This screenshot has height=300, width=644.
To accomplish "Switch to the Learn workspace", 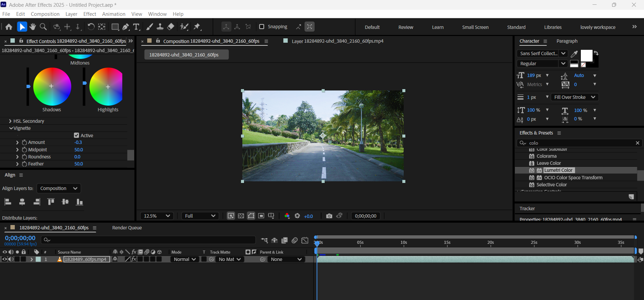I will (x=438, y=27).
